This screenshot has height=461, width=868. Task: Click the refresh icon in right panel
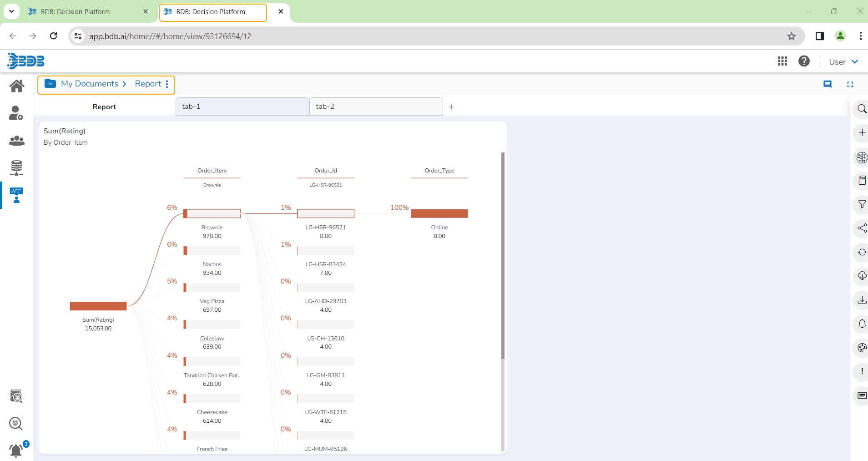tap(862, 252)
